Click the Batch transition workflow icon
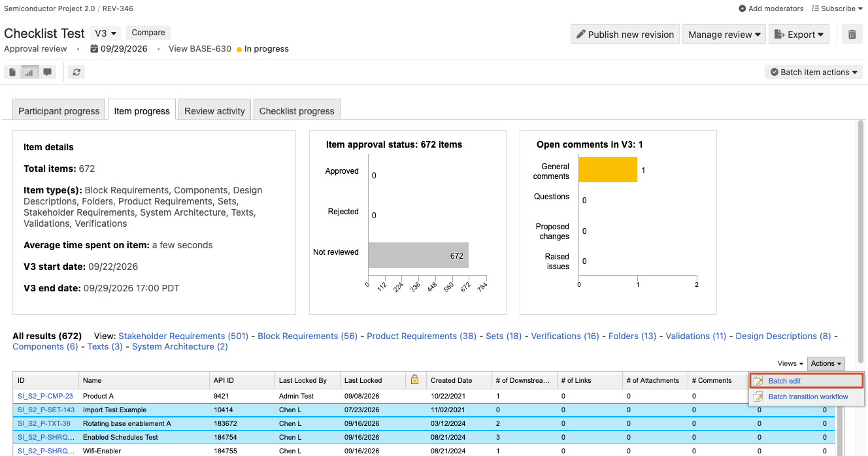This screenshot has width=868, height=456. 758,397
